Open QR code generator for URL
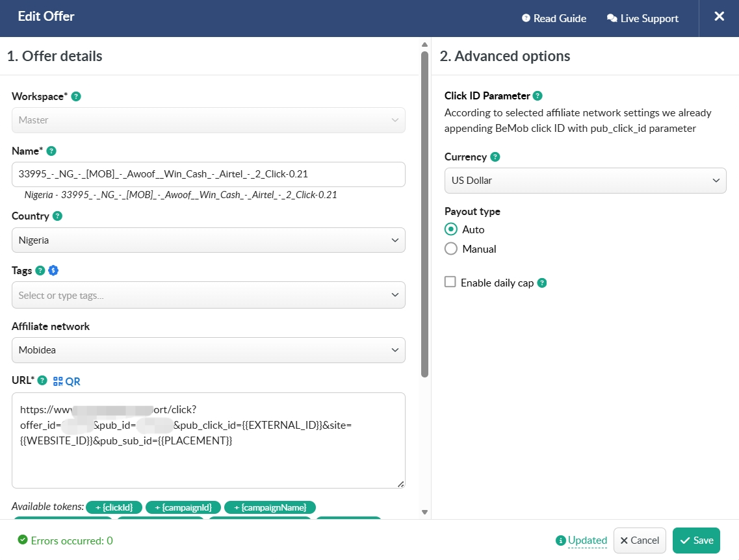This screenshot has height=560, width=739. (x=67, y=381)
